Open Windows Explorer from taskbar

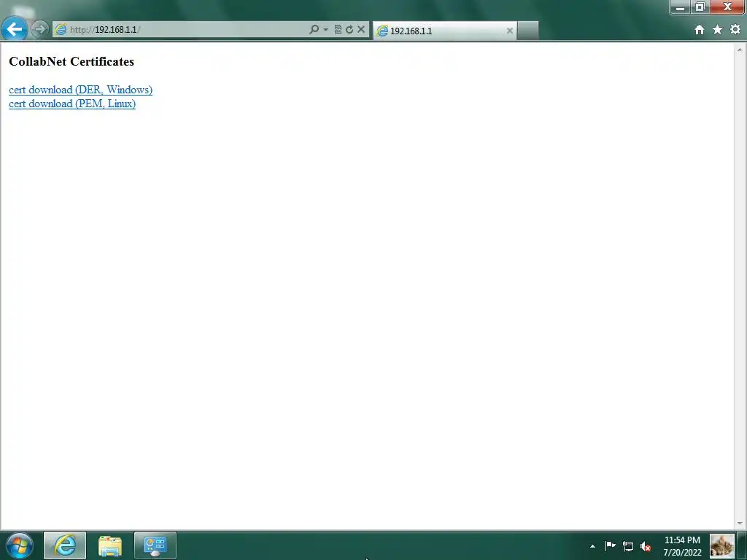point(110,545)
